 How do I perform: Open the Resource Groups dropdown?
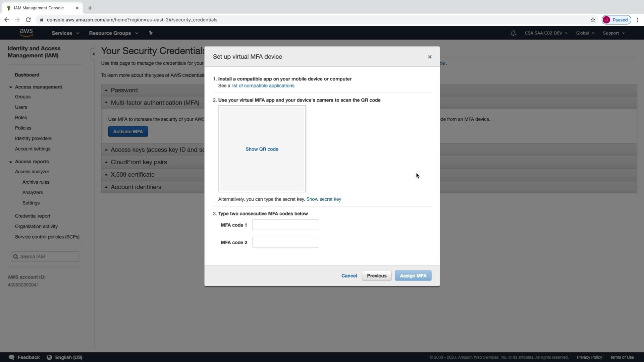pyautogui.click(x=113, y=33)
